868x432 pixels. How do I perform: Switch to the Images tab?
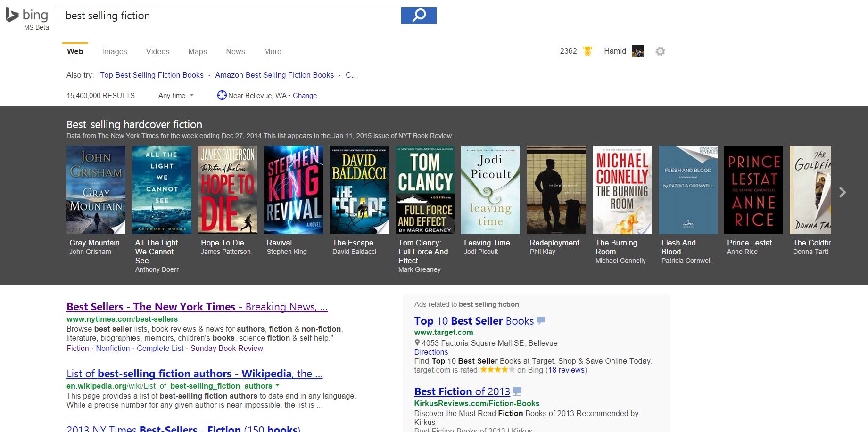pyautogui.click(x=115, y=51)
